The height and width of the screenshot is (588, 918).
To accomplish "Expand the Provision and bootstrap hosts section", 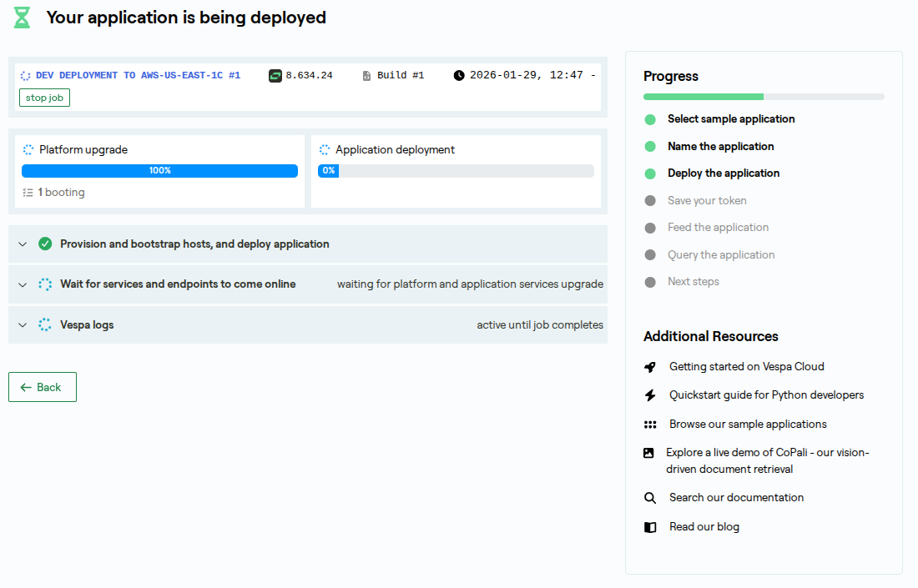I will tap(23, 244).
